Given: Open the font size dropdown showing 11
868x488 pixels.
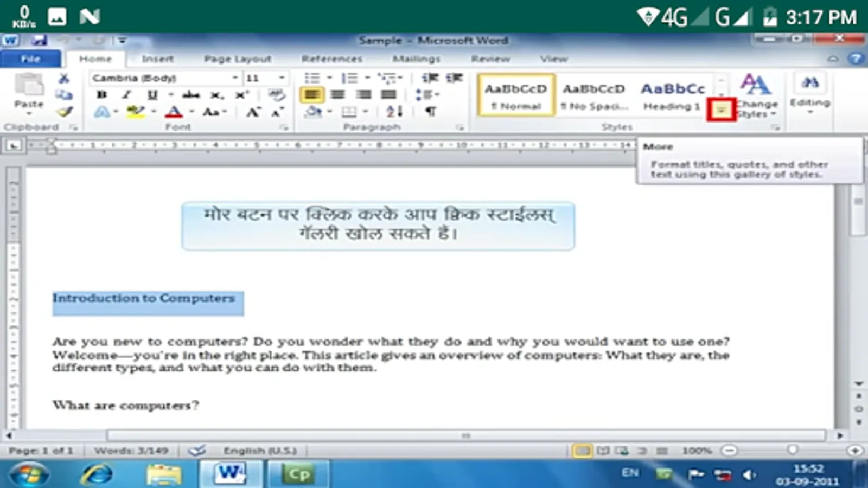Looking at the screenshot, I should pos(282,78).
